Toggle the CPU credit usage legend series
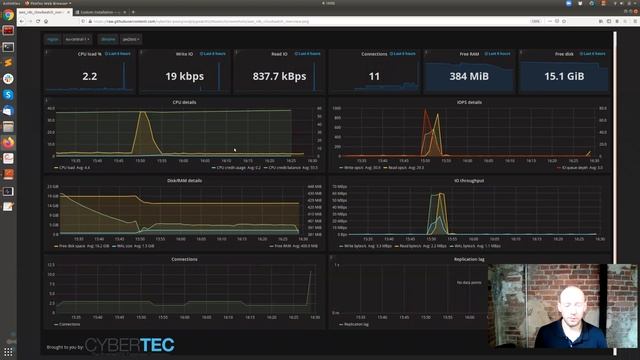 tap(236, 168)
